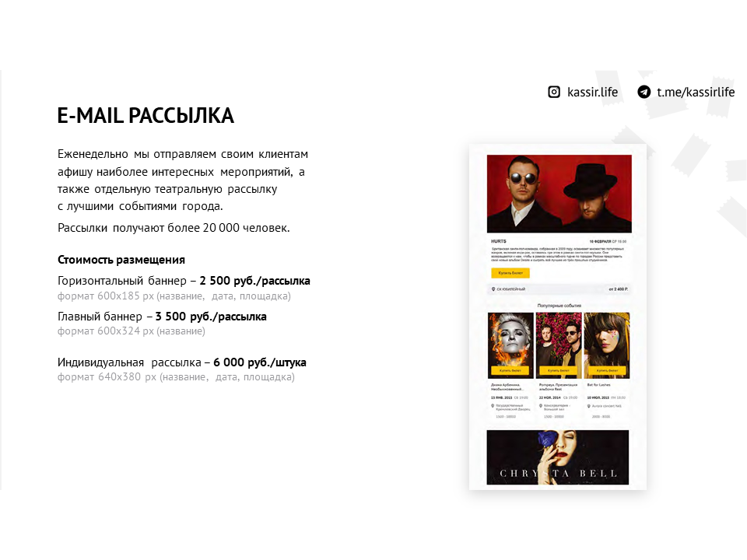The height and width of the screenshot is (560, 747).
Task: Open the kassir.life Instagram link
Action: pos(592,92)
